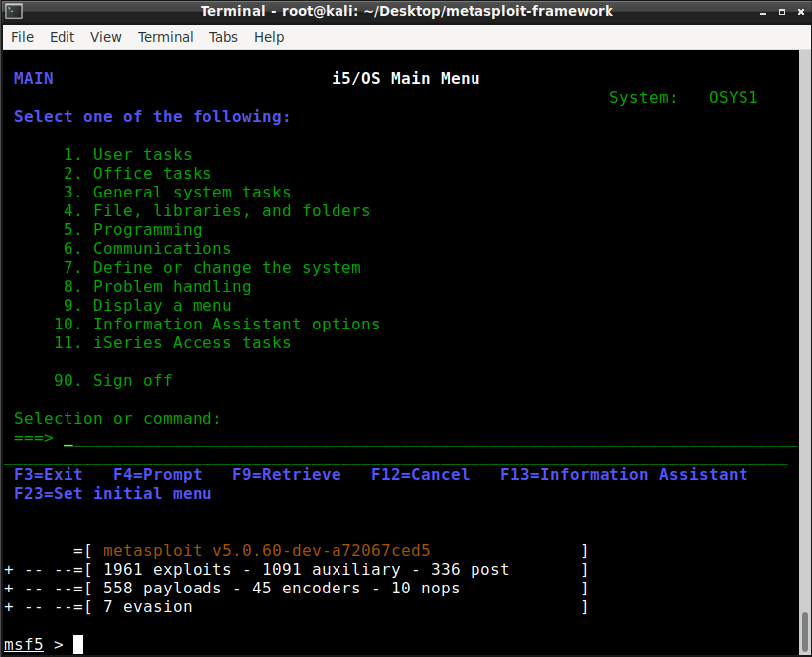Click option 90. Sign off
The width and height of the screenshot is (812, 657).
(113, 381)
